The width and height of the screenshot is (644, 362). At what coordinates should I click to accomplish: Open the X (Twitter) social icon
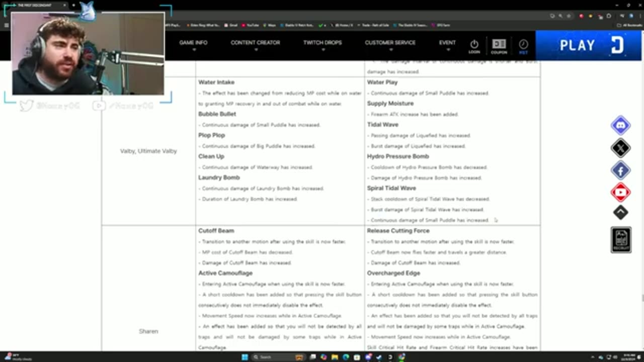tap(620, 148)
